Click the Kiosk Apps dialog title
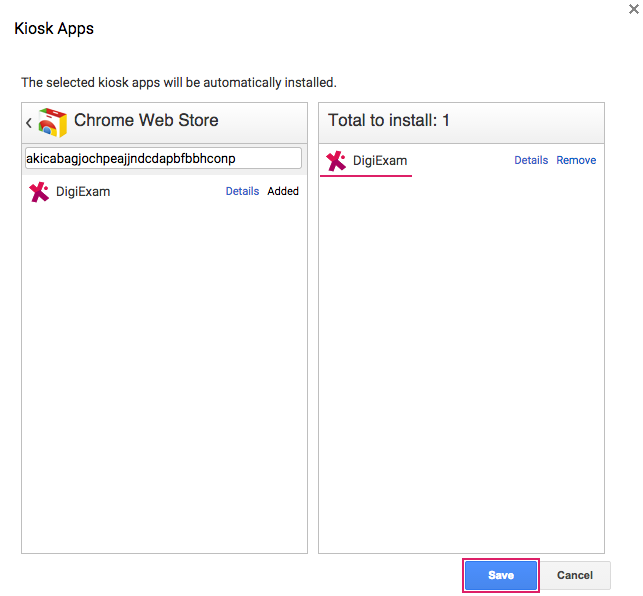Screen dimensions: 643x596 tap(54, 29)
